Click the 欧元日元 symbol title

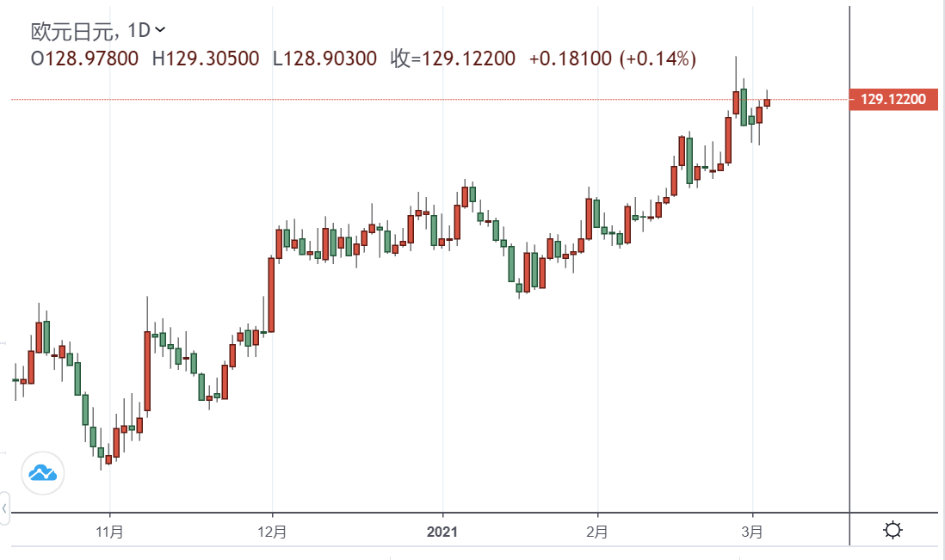click(71, 31)
